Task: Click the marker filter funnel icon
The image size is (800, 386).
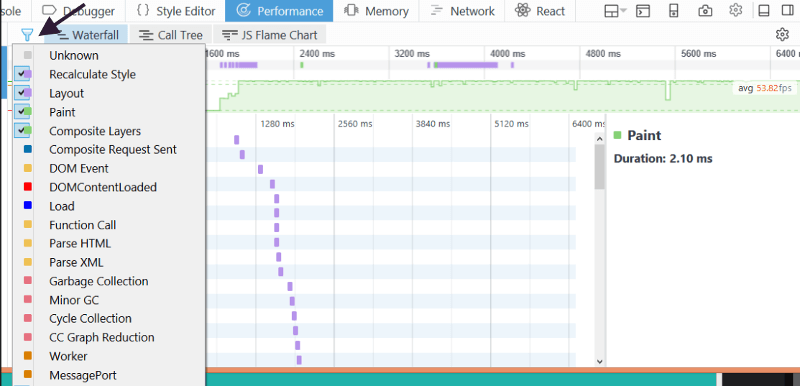Action: point(27,35)
